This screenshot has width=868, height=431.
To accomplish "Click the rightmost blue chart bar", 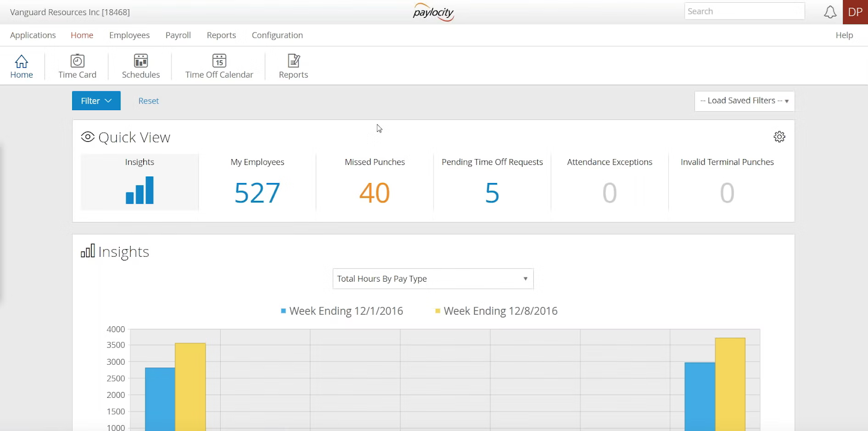I will coord(700,396).
